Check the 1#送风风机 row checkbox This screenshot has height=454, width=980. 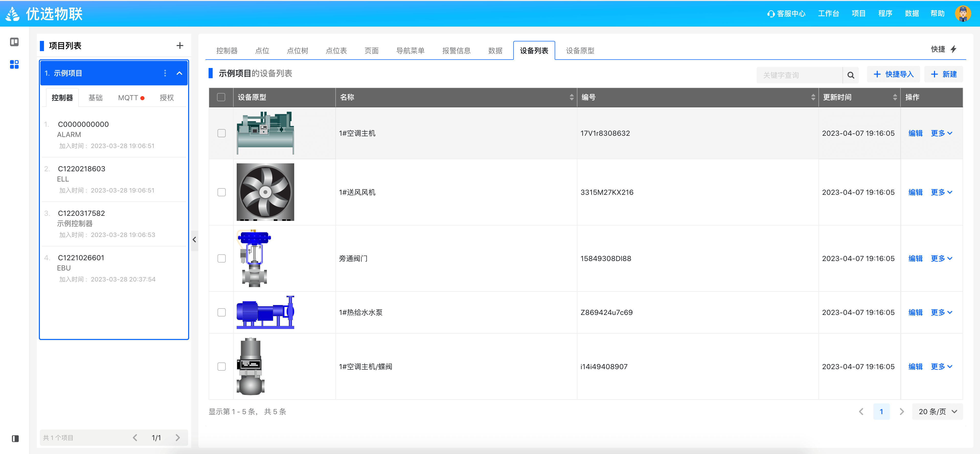tap(221, 192)
